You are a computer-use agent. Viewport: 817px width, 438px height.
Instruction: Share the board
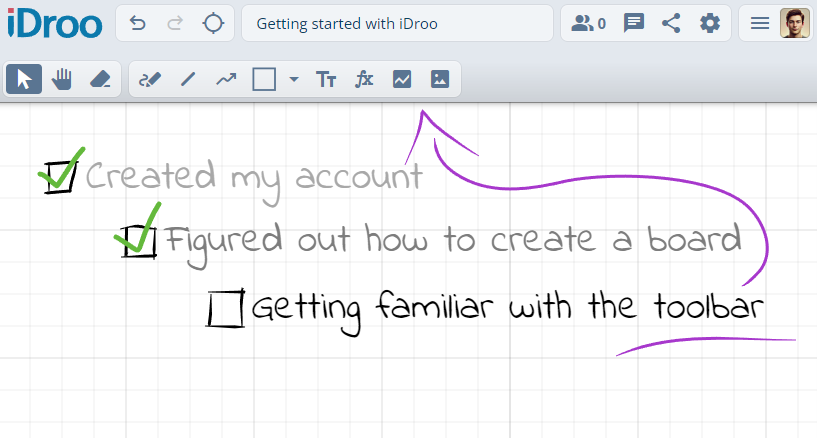tap(671, 23)
